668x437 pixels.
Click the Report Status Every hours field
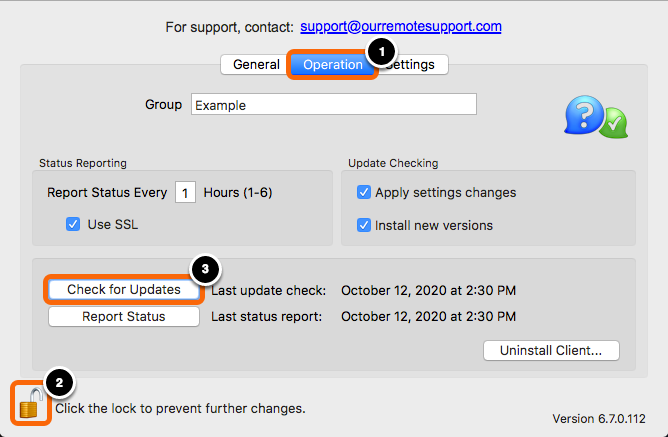tap(185, 193)
